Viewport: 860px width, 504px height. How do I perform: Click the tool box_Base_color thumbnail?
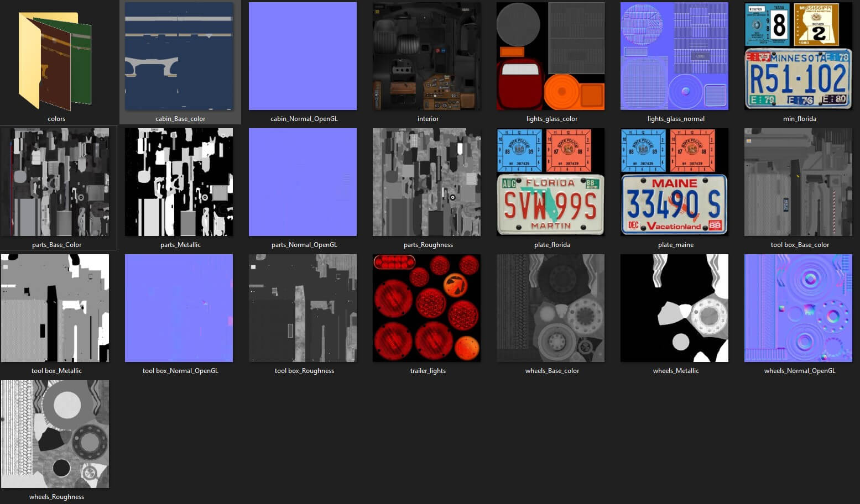click(x=799, y=182)
